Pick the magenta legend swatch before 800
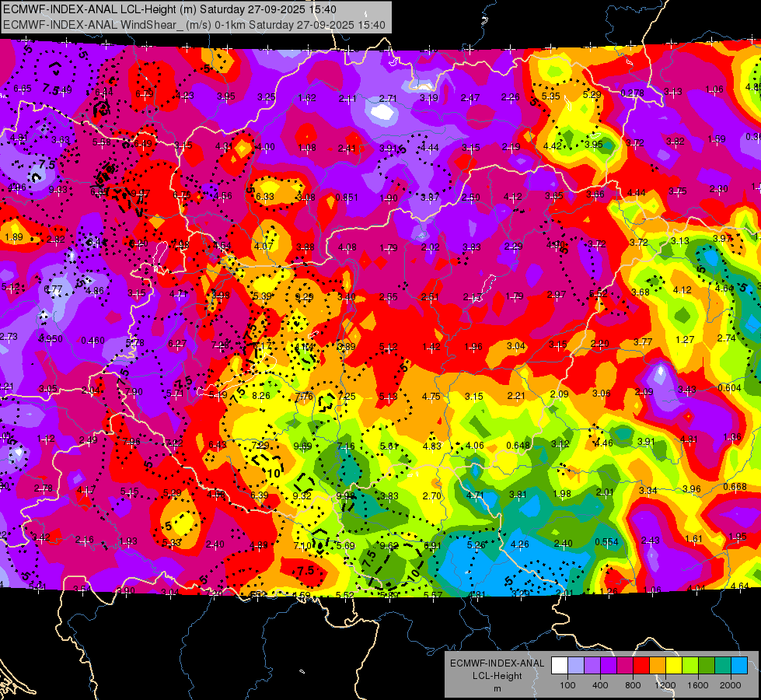The width and height of the screenshot is (761, 700). [x=625, y=666]
